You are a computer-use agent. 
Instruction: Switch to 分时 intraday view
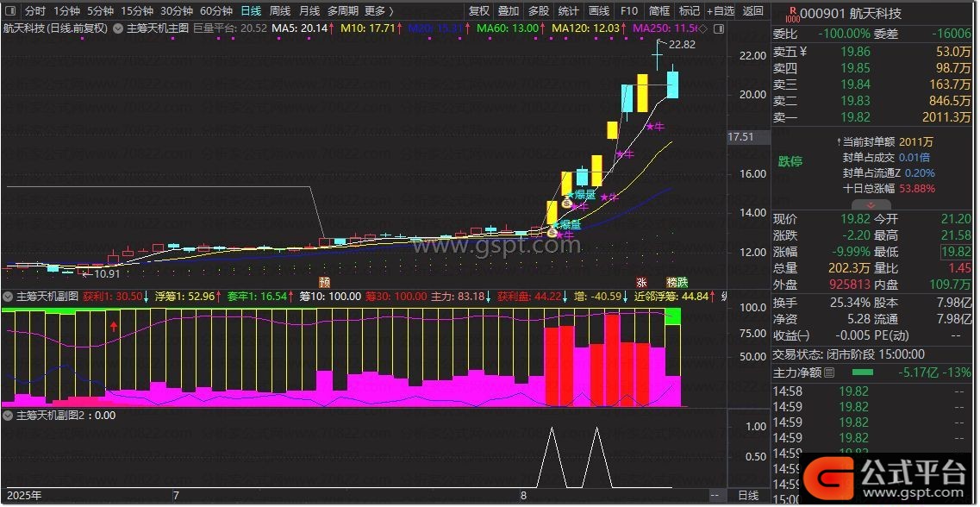tap(35, 11)
